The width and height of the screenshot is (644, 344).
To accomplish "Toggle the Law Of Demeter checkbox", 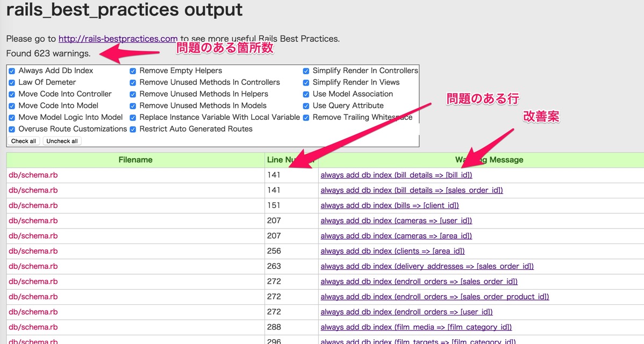I will [x=11, y=82].
